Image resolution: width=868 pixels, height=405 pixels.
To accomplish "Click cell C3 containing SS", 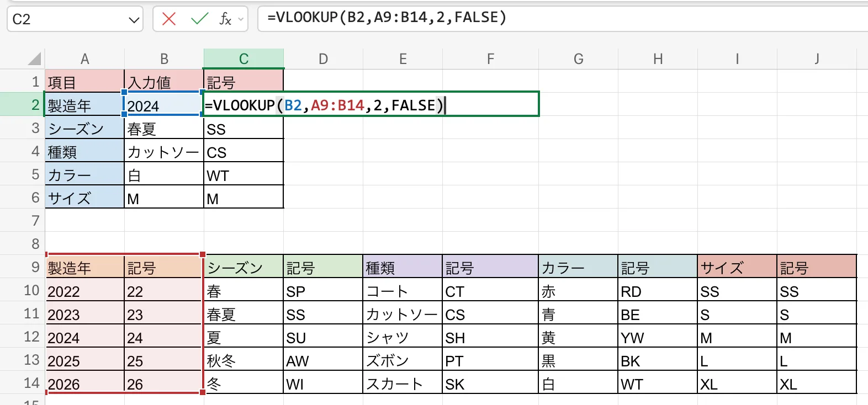I will tap(244, 129).
